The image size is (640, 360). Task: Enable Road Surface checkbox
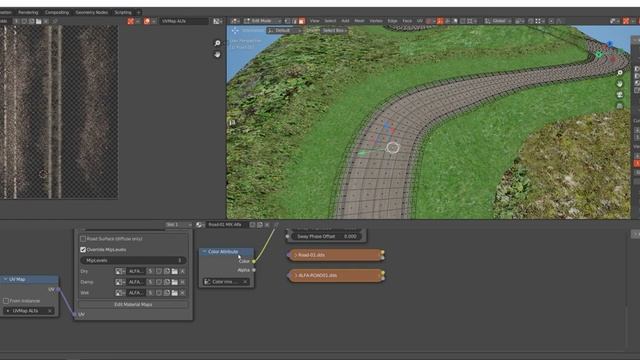pos(83,239)
